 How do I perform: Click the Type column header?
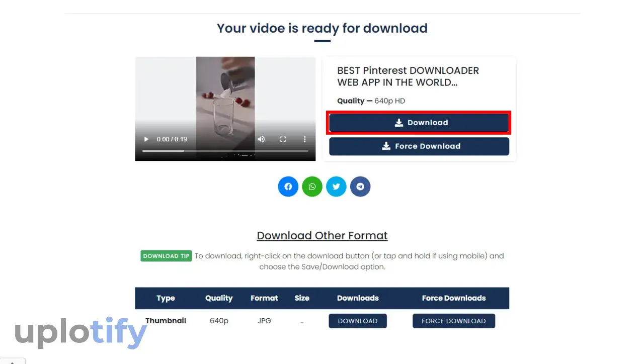[x=166, y=298]
